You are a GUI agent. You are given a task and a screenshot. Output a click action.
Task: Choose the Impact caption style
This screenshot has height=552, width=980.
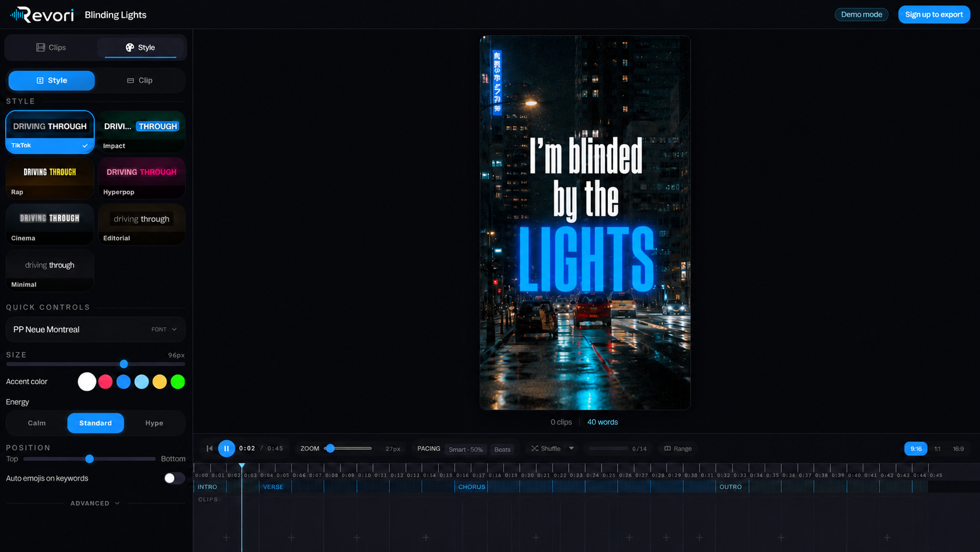142,133
